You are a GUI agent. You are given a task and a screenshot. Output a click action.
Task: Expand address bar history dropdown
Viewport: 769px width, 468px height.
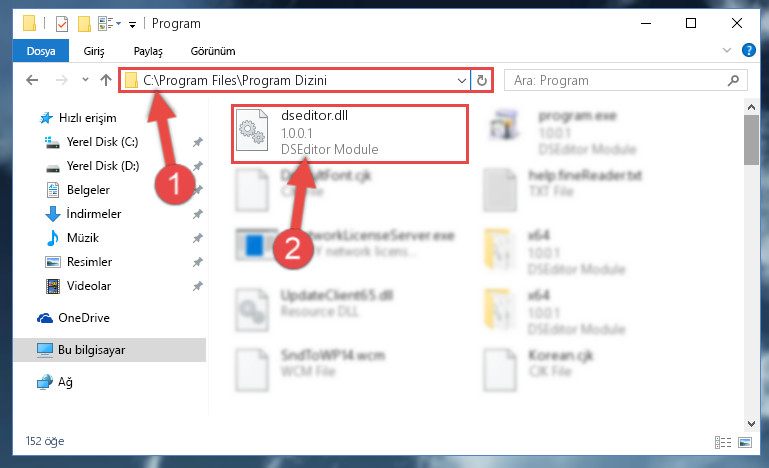pyautogui.click(x=461, y=80)
